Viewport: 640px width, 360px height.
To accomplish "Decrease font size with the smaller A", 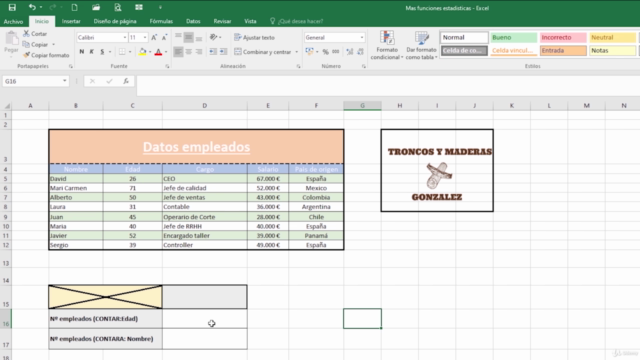I will click(x=164, y=38).
